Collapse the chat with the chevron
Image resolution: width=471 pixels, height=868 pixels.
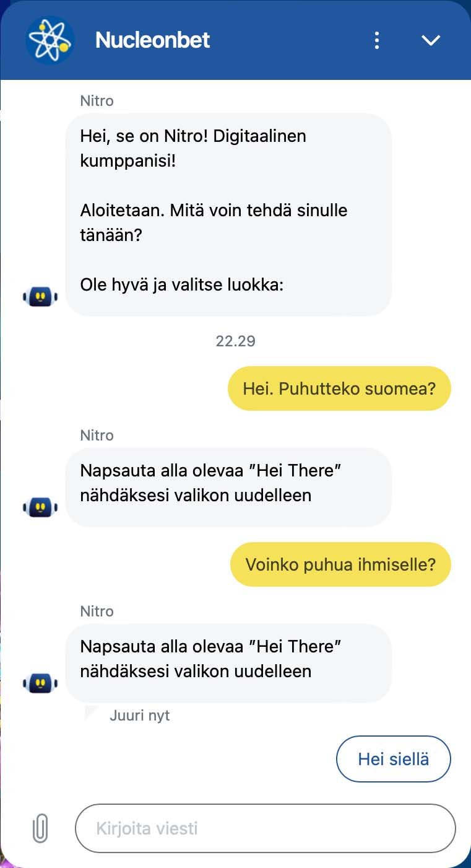pyautogui.click(x=430, y=40)
